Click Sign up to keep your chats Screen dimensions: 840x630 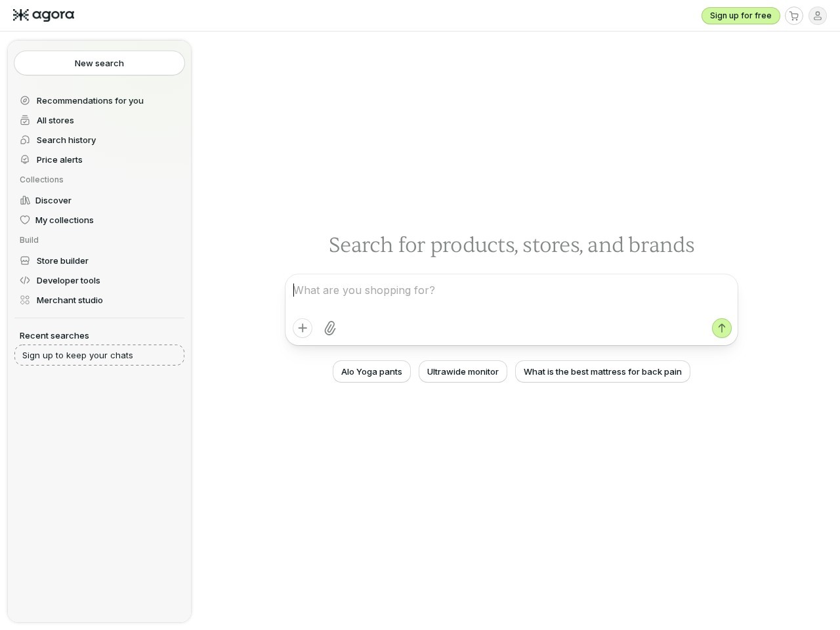point(99,355)
